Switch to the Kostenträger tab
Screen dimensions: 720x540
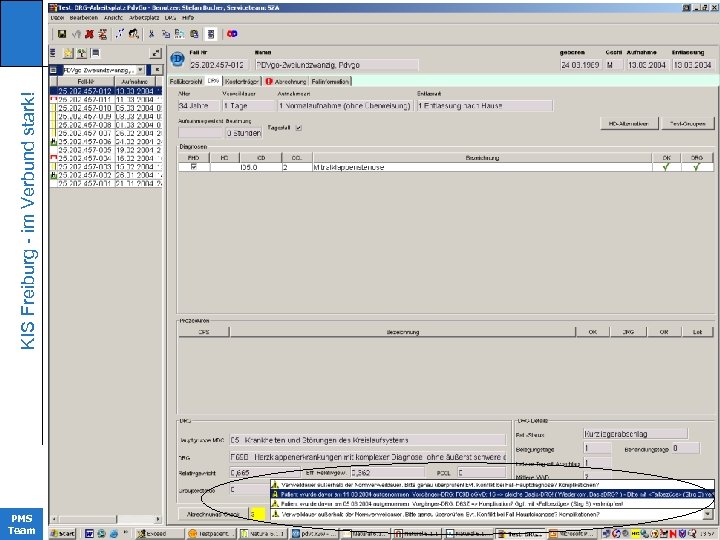242,81
